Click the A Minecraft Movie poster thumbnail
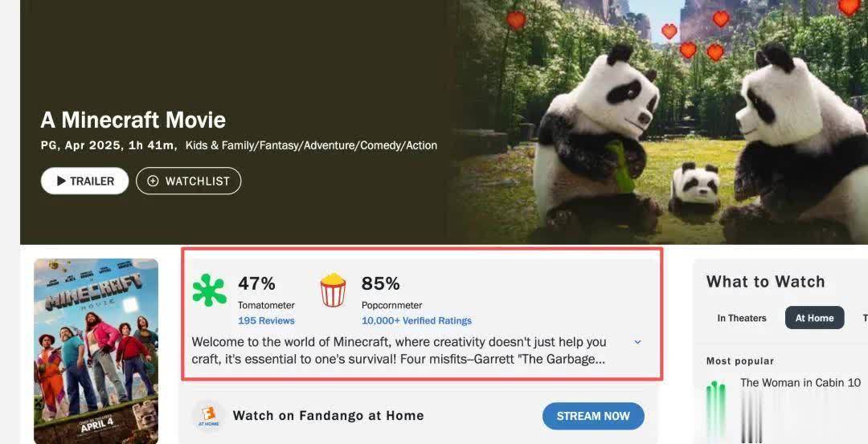The image size is (868, 444). [x=96, y=351]
